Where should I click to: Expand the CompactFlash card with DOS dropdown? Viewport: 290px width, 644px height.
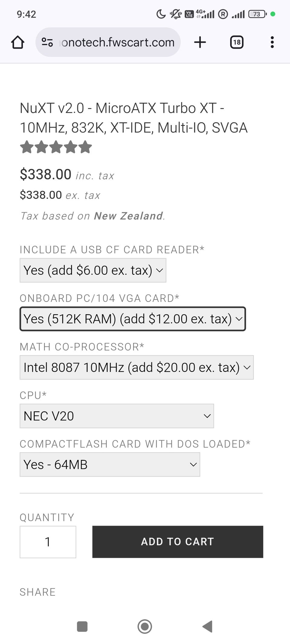pos(110,465)
